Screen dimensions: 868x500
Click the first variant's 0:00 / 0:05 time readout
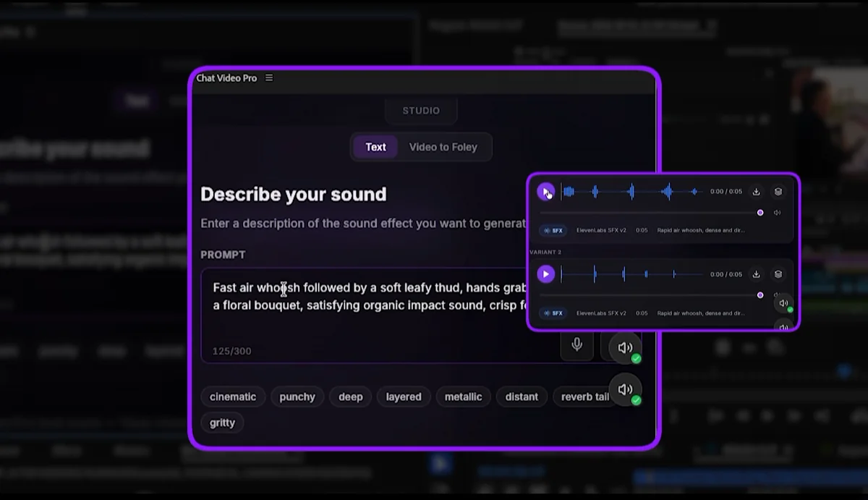tap(726, 192)
